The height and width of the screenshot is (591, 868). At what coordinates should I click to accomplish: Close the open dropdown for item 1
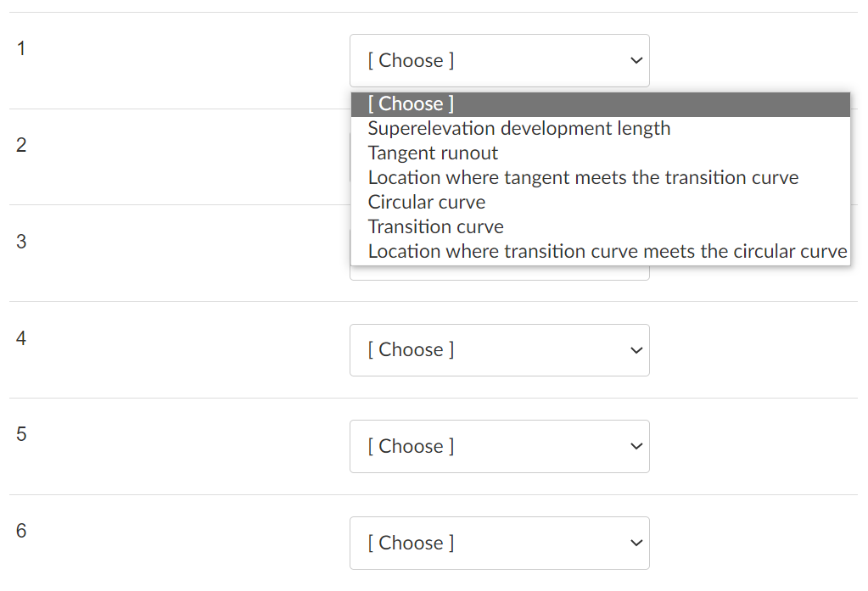[x=499, y=61]
